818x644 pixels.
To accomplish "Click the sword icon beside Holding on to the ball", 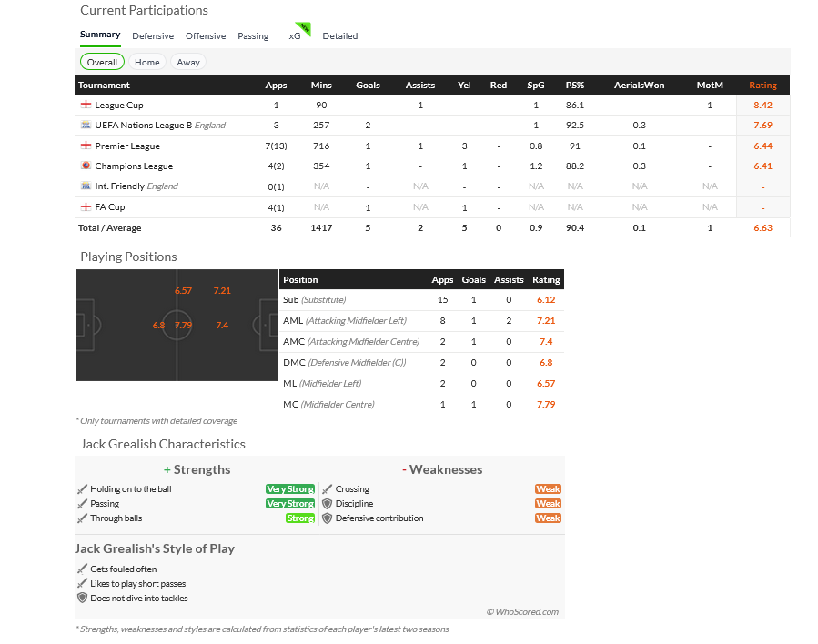I will (82, 489).
